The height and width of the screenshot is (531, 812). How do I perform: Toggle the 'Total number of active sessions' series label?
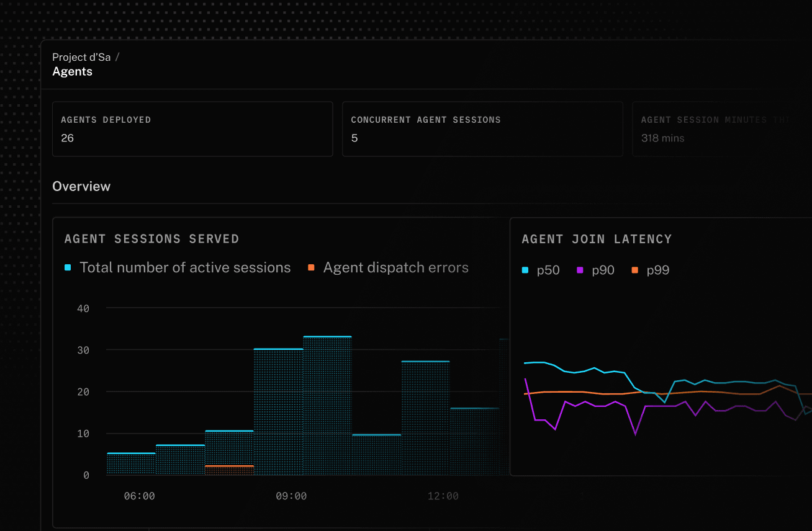click(x=185, y=268)
